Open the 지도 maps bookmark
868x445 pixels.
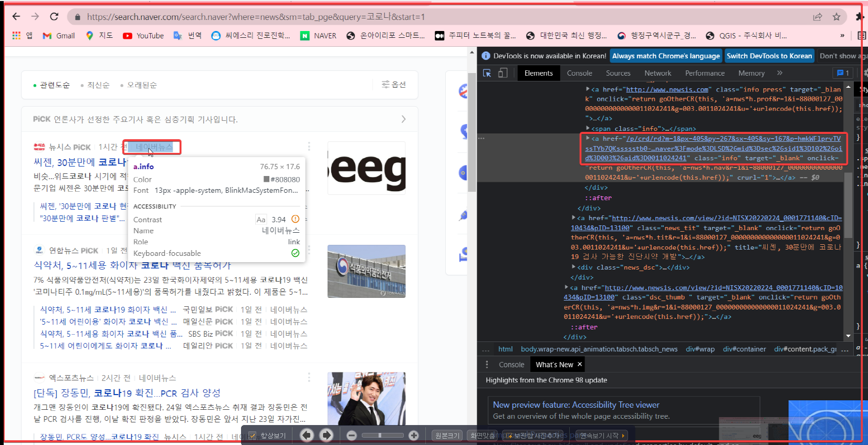click(99, 36)
